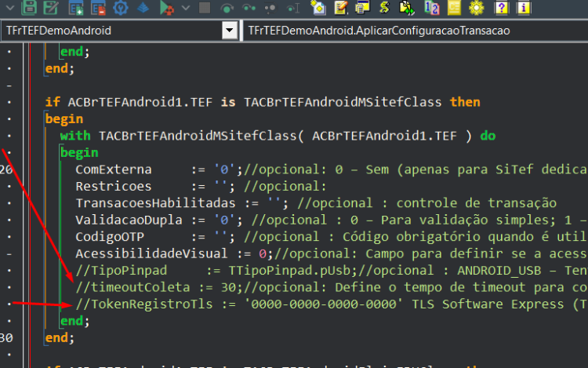
Task: Click ComExterna in the code
Action: (114, 169)
